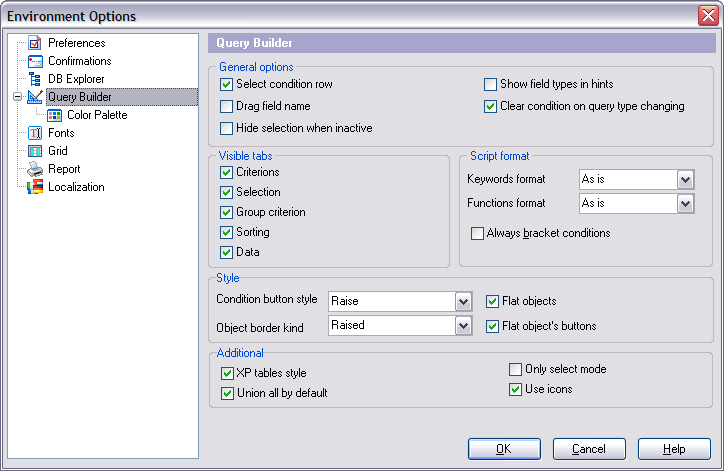
Task: Click the DB Explorer tree icon
Action: [x=35, y=79]
